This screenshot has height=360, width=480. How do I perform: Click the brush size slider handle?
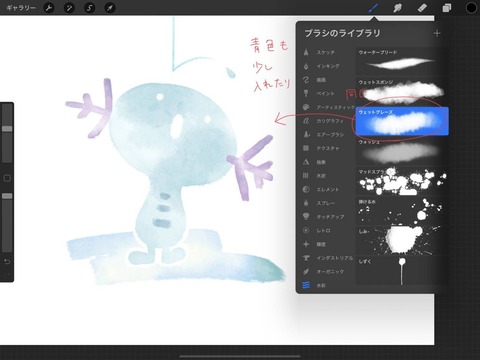[7, 129]
